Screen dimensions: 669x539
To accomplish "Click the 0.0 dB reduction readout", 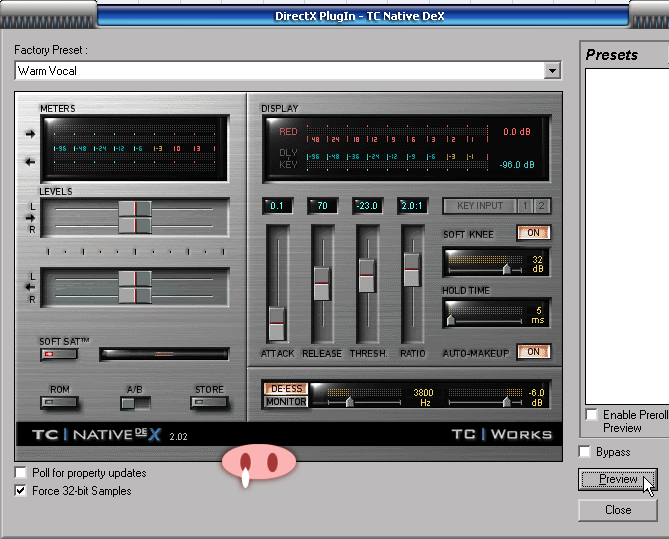I will (x=516, y=132).
